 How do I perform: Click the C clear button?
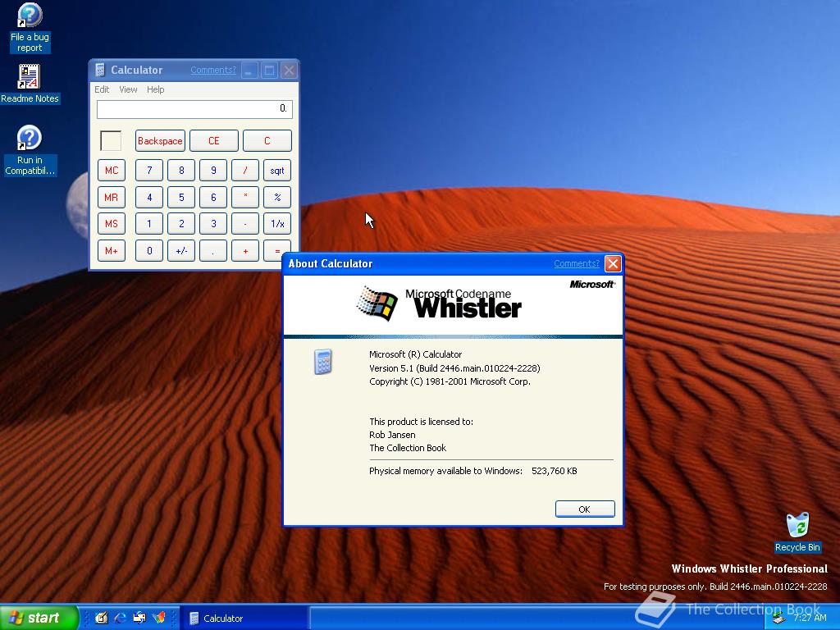coord(267,141)
